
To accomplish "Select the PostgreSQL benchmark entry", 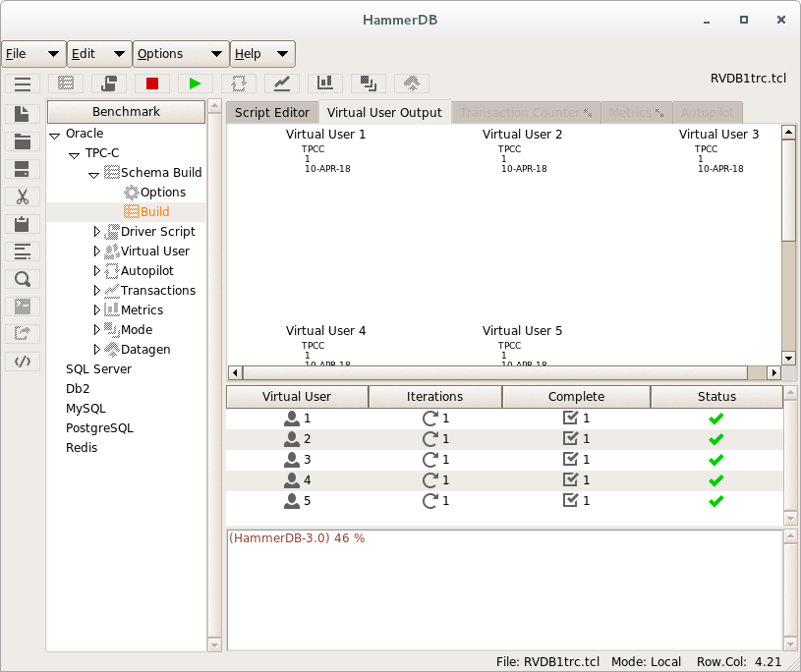I will (x=99, y=428).
